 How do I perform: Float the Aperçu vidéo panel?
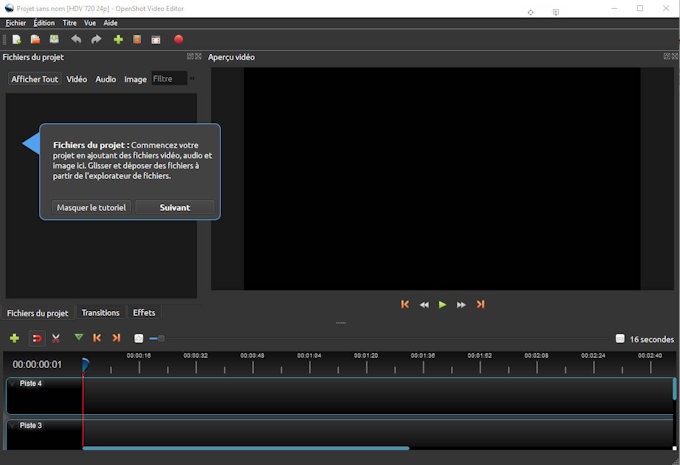tap(667, 56)
